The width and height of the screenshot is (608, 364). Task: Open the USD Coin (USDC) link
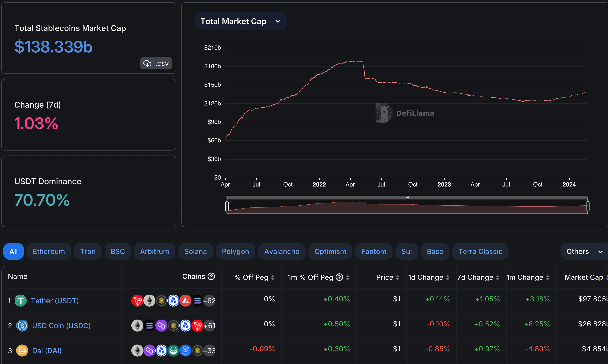[61, 326]
